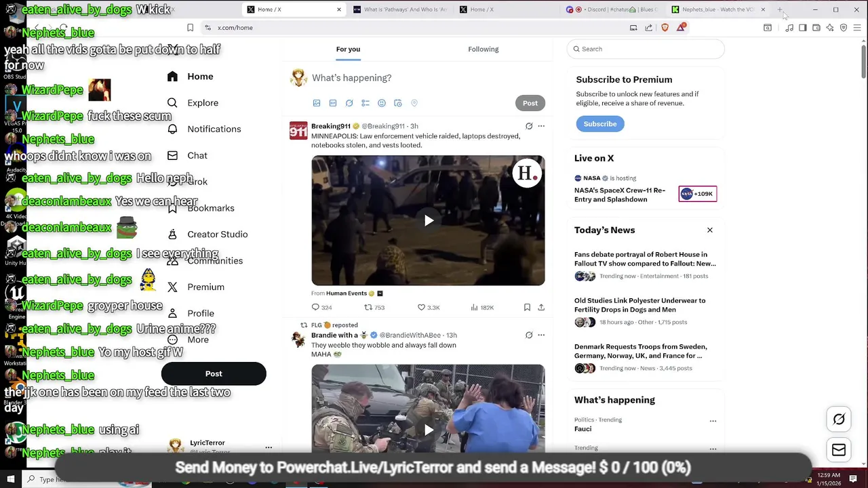Screen dimensions: 868x488
Task: Click the X search box
Action: click(x=646, y=49)
